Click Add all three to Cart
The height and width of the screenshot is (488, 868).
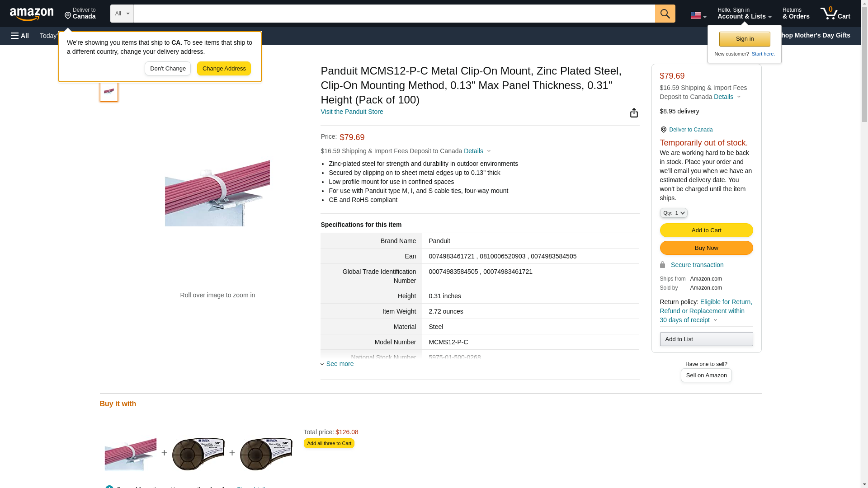click(329, 443)
